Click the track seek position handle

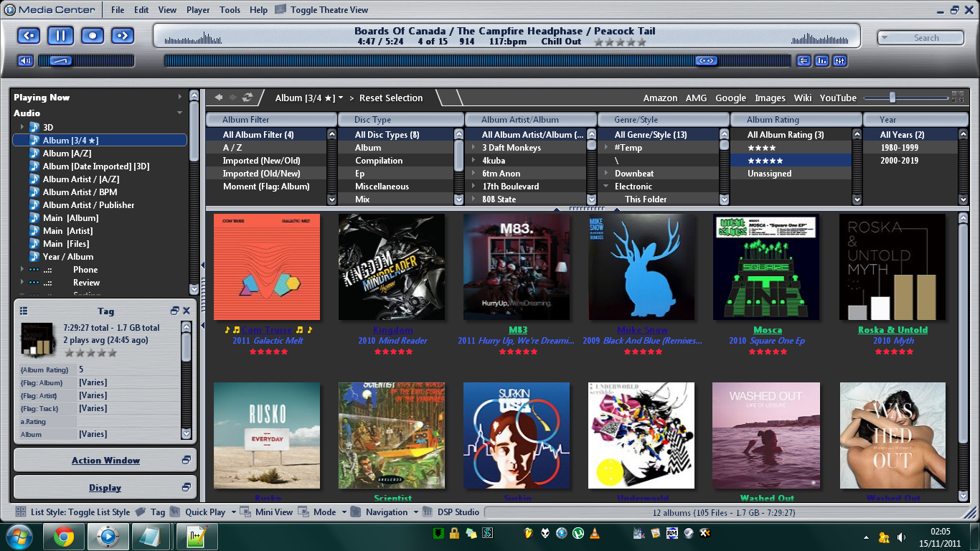point(706,61)
